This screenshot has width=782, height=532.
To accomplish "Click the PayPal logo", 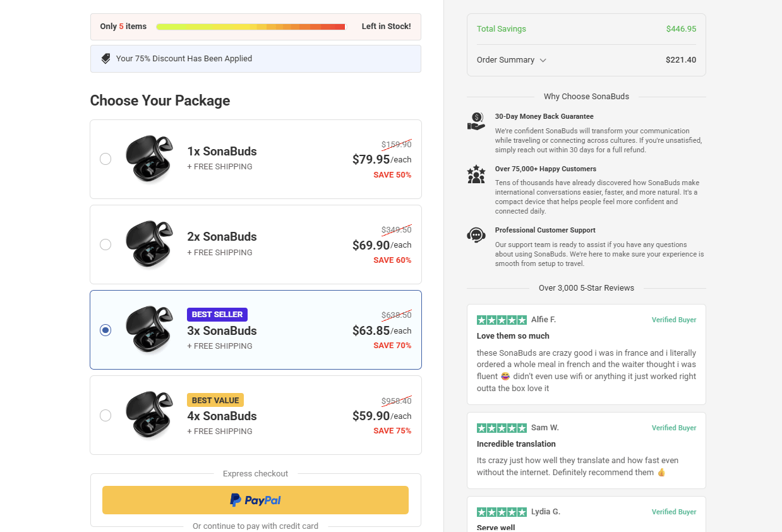I will (x=255, y=500).
